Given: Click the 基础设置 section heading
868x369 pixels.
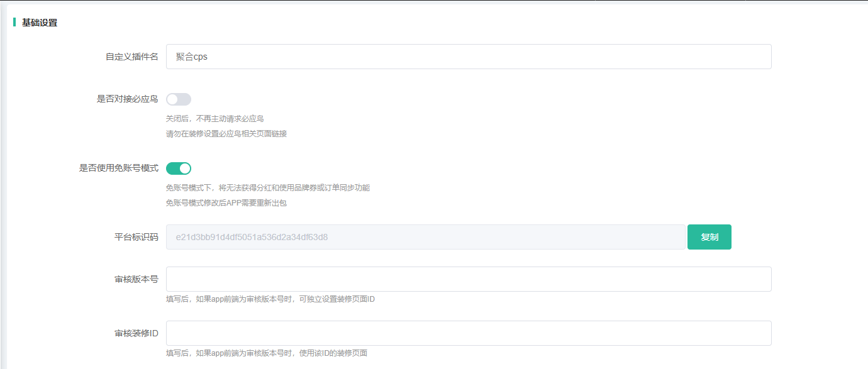Looking at the screenshot, I should [x=40, y=23].
